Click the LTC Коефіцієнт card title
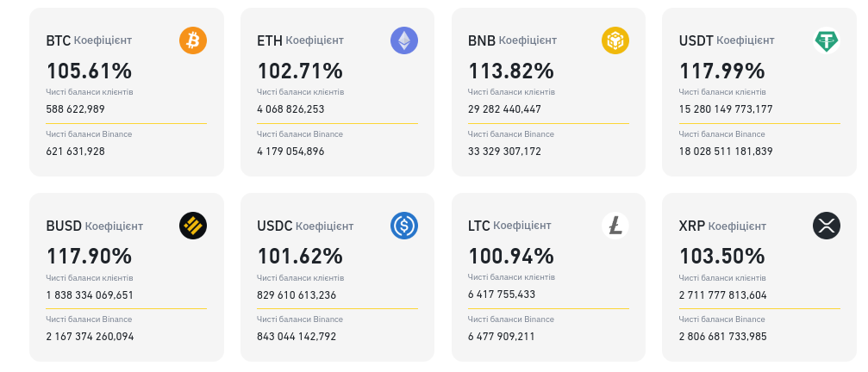The height and width of the screenshot is (372, 868). point(509,226)
